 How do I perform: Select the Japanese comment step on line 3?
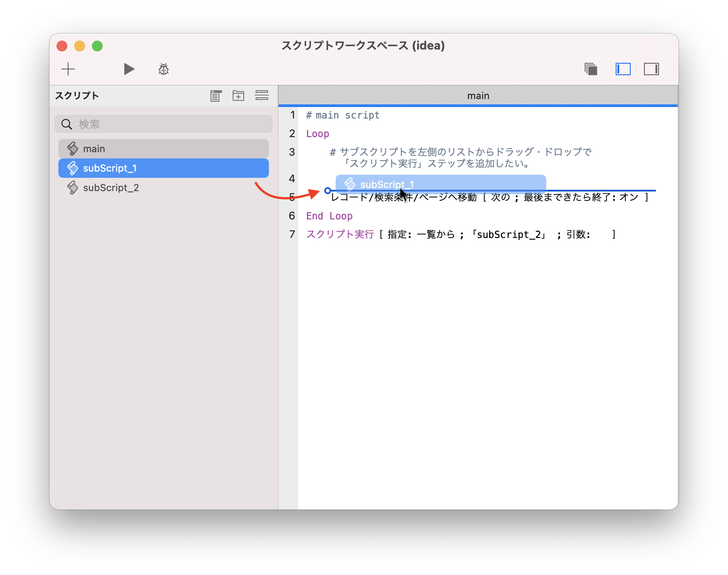click(460, 157)
